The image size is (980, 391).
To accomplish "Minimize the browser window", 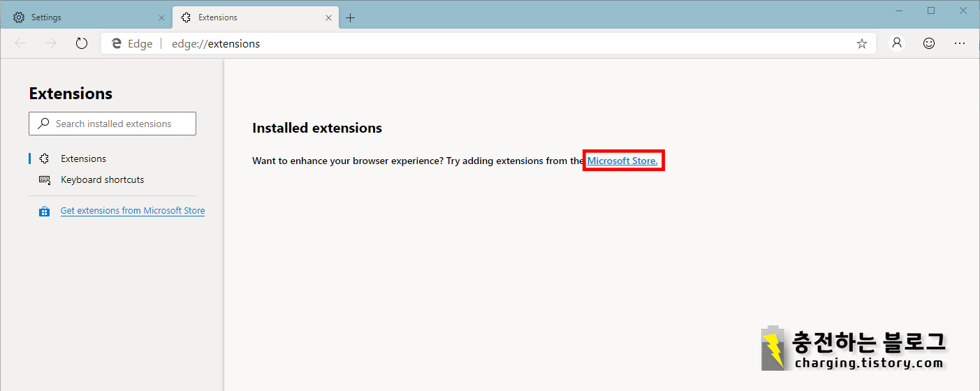I will click(x=898, y=10).
